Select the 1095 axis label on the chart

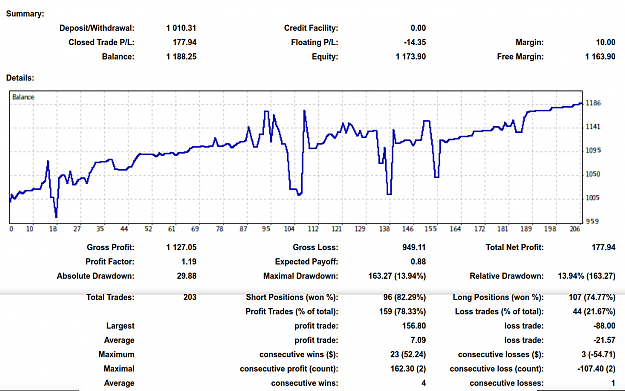point(593,151)
